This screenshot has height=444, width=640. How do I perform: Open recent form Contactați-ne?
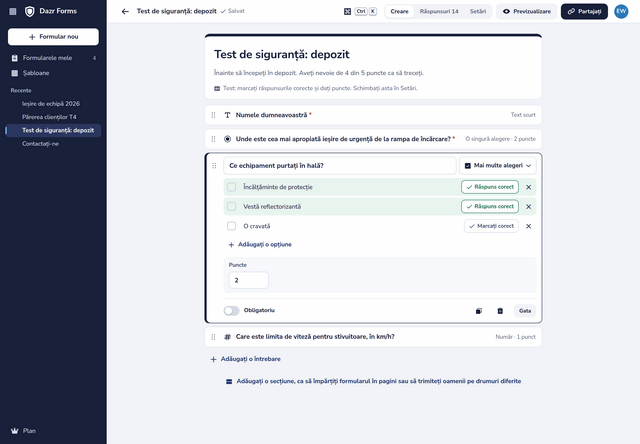coord(53,144)
